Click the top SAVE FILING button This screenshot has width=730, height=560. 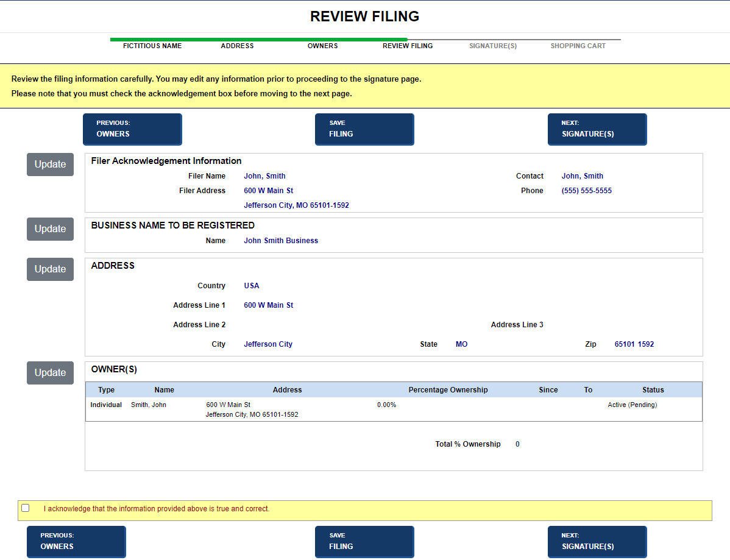(x=364, y=129)
